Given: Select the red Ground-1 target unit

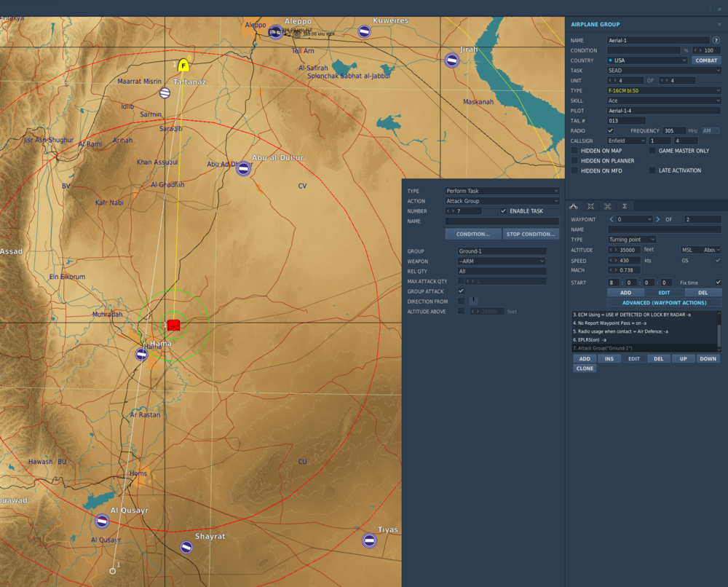Looking at the screenshot, I should (173, 325).
